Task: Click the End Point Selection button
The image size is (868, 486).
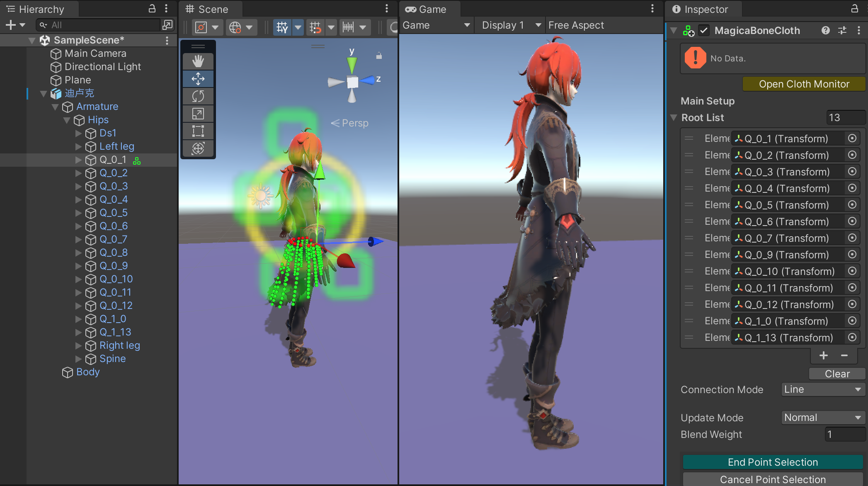Action: pyautogui.click(x=773, y=462)
